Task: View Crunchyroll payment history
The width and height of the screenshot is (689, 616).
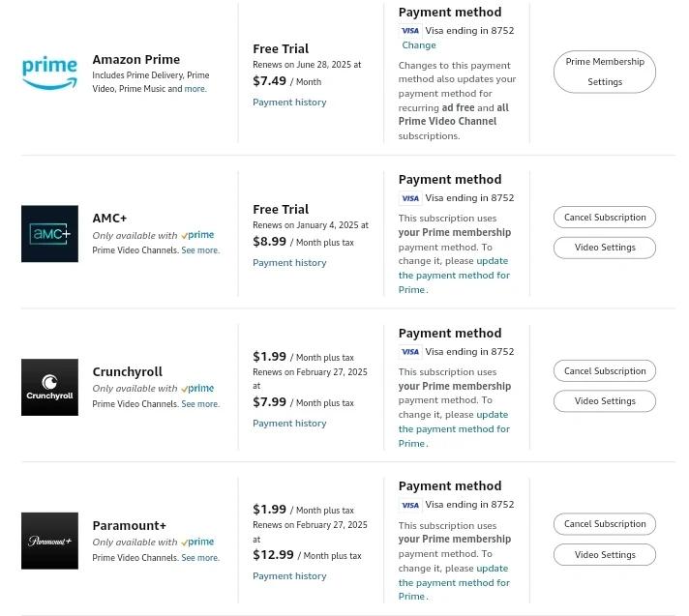Action: [289, 424]
